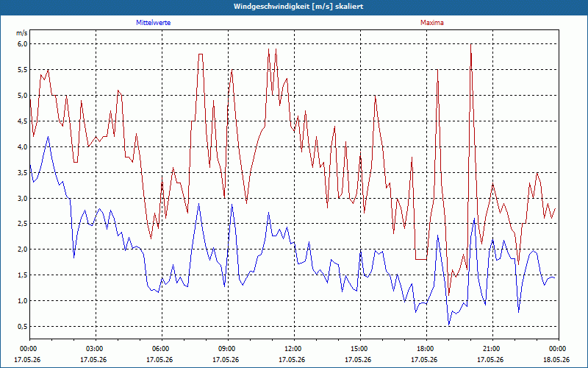Select the 0,5 y-axis label
The height and width of the screenshot is (368, 588).
point(22,326)
